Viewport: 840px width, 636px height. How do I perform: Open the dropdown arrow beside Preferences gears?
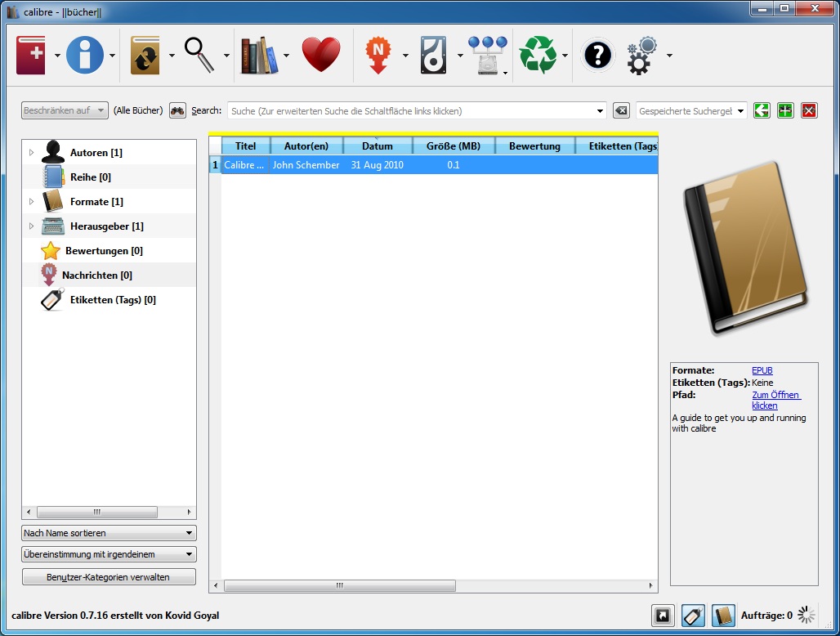point(669,56)
